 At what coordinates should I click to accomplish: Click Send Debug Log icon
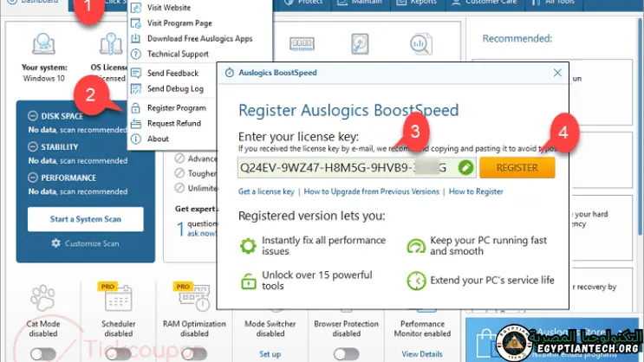[136, 88]
